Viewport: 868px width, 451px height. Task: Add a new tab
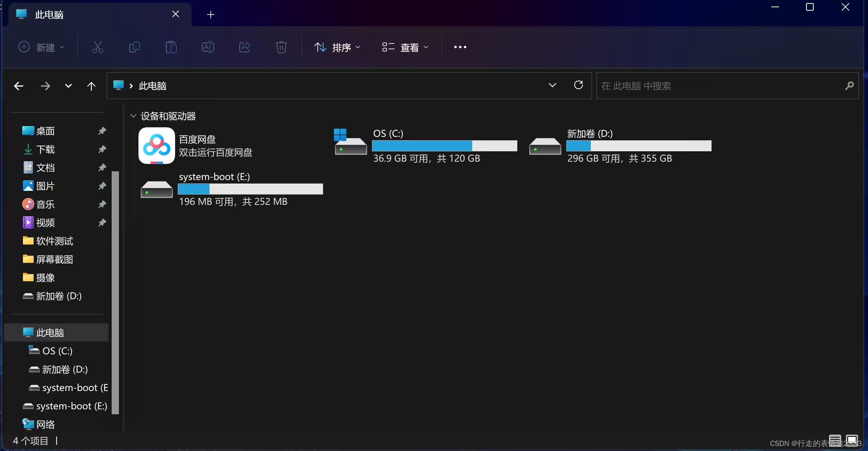pos(211,15)
